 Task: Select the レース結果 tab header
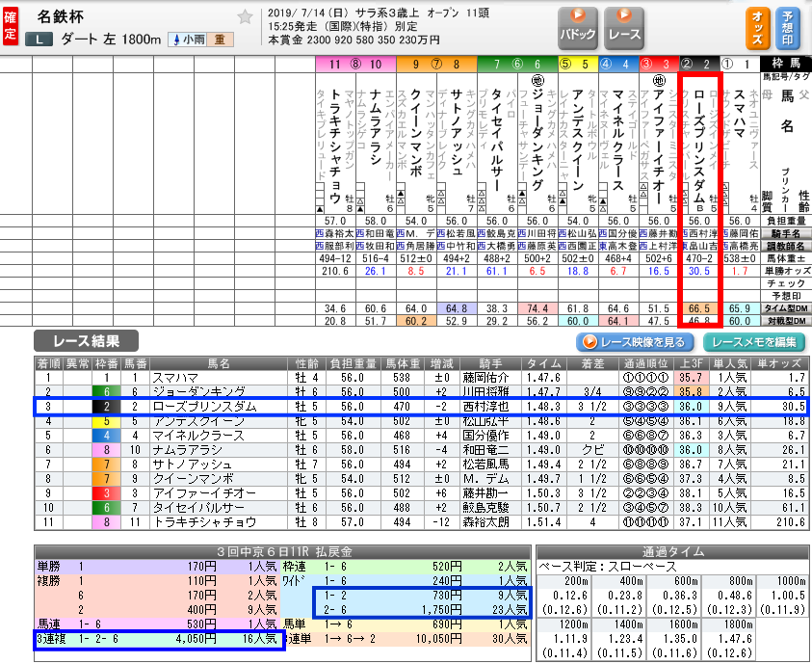(86, 341)
